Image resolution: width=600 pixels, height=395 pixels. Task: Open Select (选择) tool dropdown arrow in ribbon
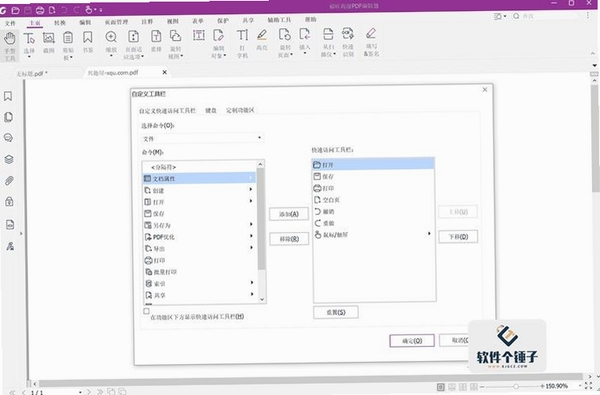coord(29,57)
